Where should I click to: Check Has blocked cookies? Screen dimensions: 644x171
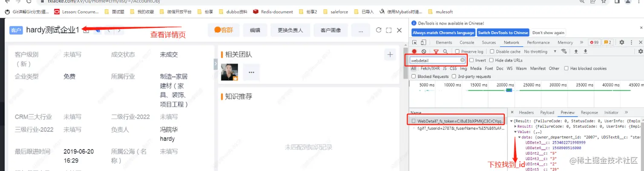[566, 68]
